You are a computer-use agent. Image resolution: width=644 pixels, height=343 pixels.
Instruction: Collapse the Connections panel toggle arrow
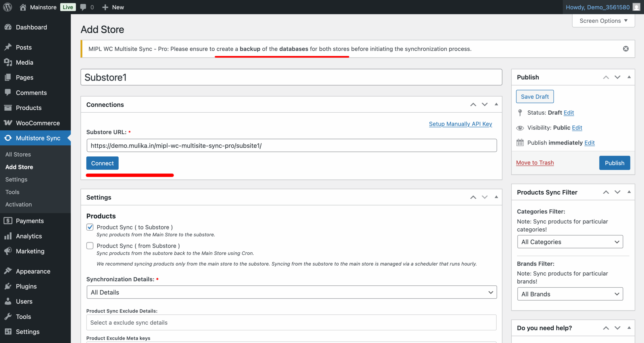coord(496,104)
